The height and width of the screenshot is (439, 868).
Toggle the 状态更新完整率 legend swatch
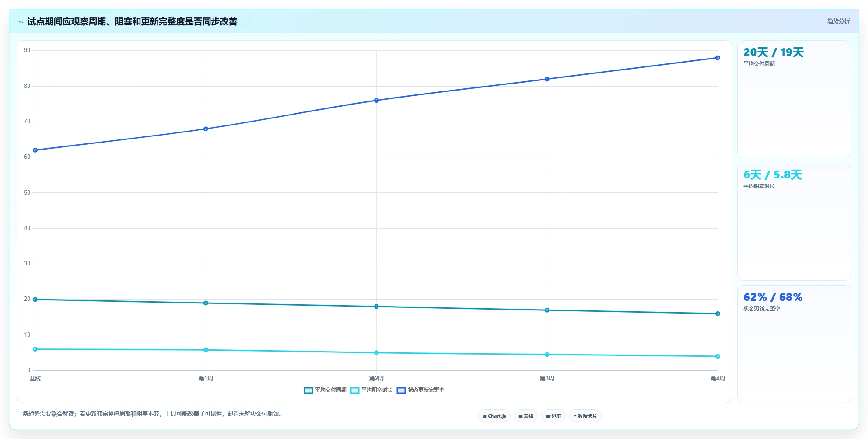point(401,390)
